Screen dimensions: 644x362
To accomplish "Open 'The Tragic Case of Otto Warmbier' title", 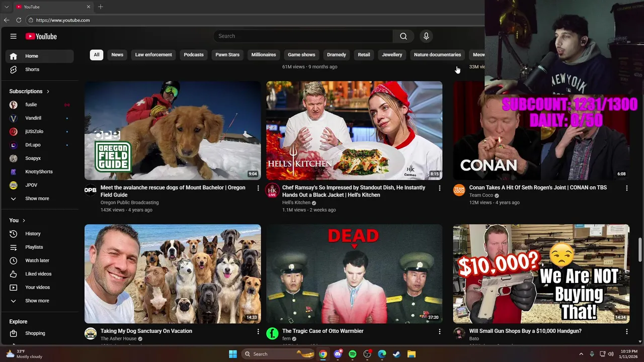I will click(323, 331).
